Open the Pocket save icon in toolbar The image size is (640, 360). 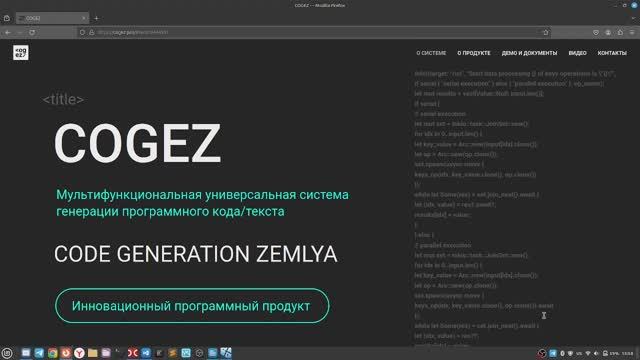point(596,32)
